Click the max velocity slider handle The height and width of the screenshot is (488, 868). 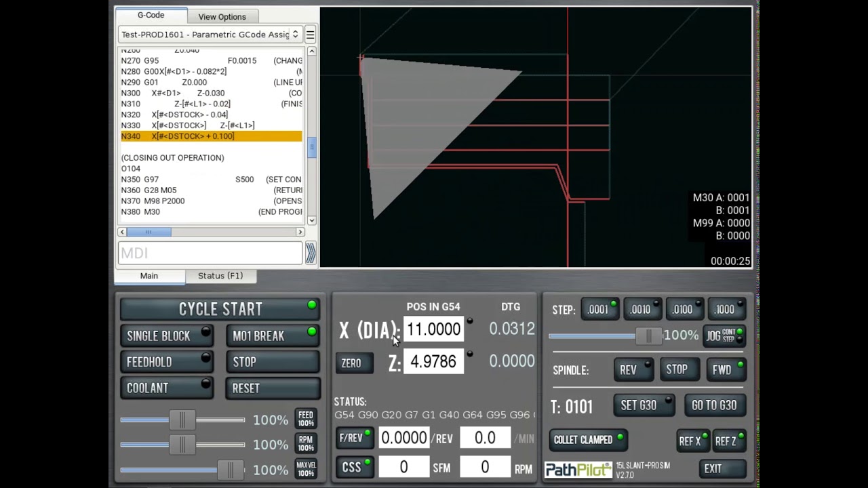tap(230, 470)
